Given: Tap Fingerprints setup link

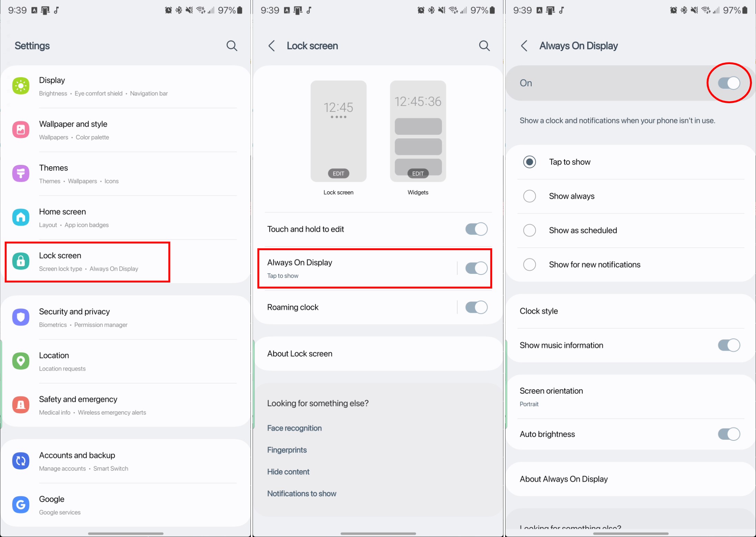Looking at the screenshot, I should pyautogui.click(x=286, y=449).
